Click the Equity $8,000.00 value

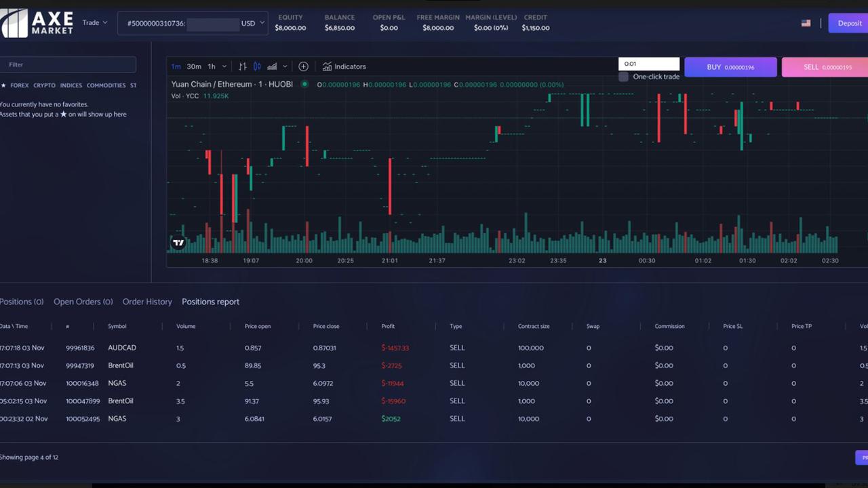tap(290, 28)
